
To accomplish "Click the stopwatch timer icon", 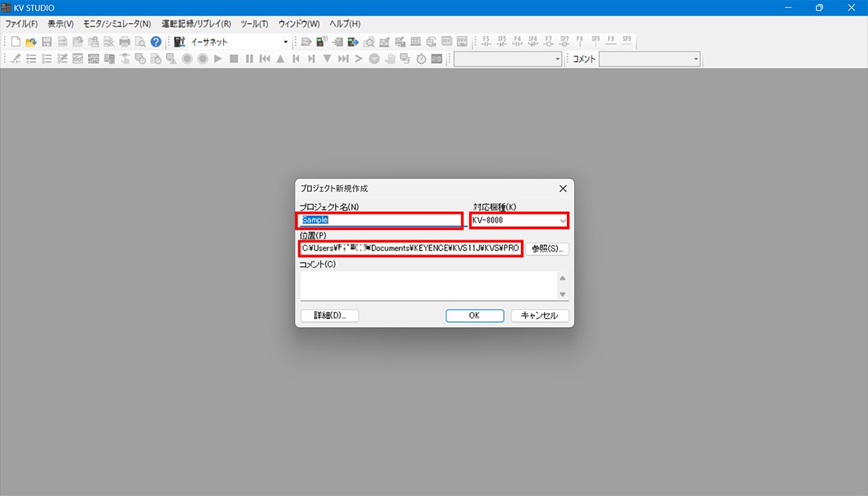I will pyautogui.click(x=421, y=59).
